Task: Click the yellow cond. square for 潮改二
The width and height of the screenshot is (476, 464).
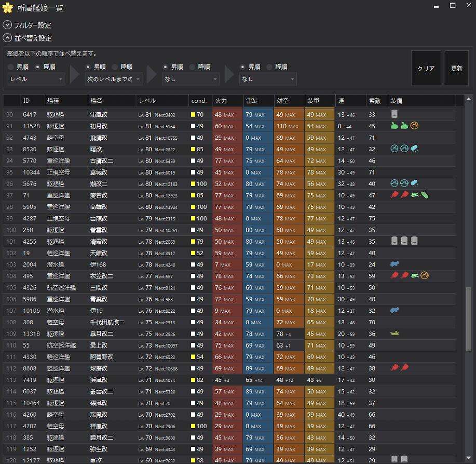Action: coord(193,184)
